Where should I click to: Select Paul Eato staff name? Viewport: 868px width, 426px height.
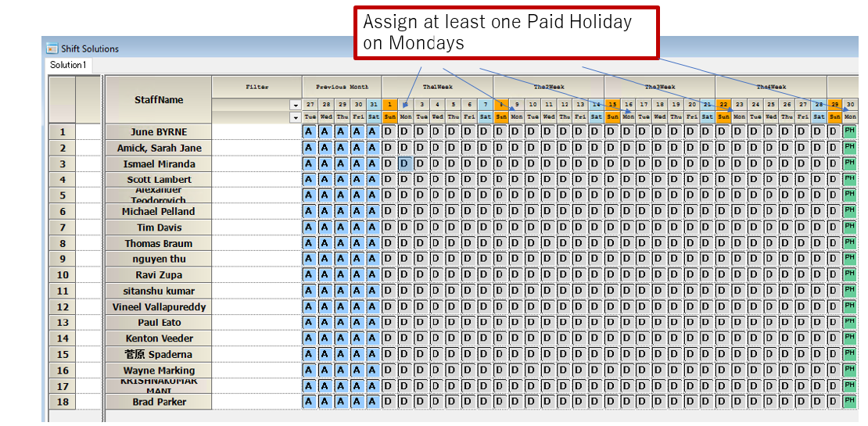(159, 323)
